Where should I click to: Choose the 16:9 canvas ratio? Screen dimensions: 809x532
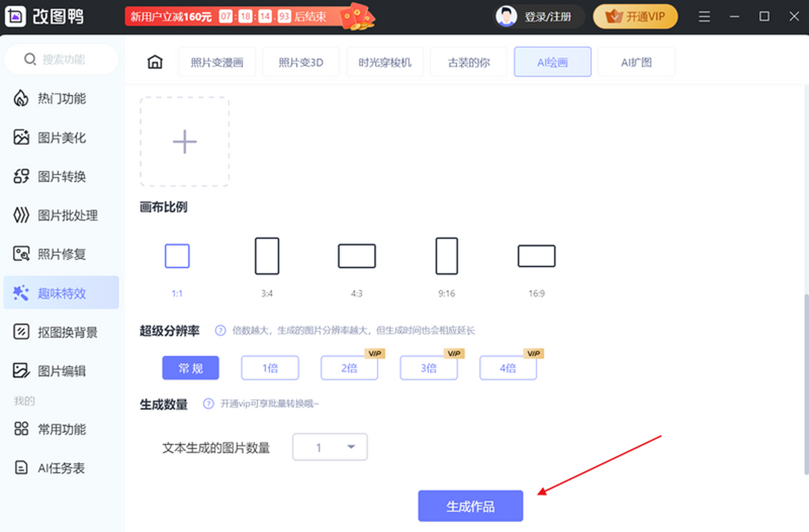(x=536, y=256)
